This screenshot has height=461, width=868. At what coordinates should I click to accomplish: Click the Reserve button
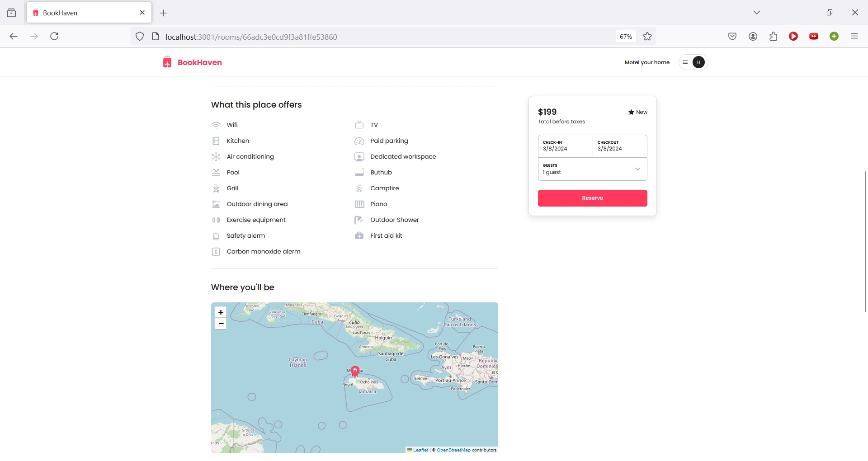(593, 198)
